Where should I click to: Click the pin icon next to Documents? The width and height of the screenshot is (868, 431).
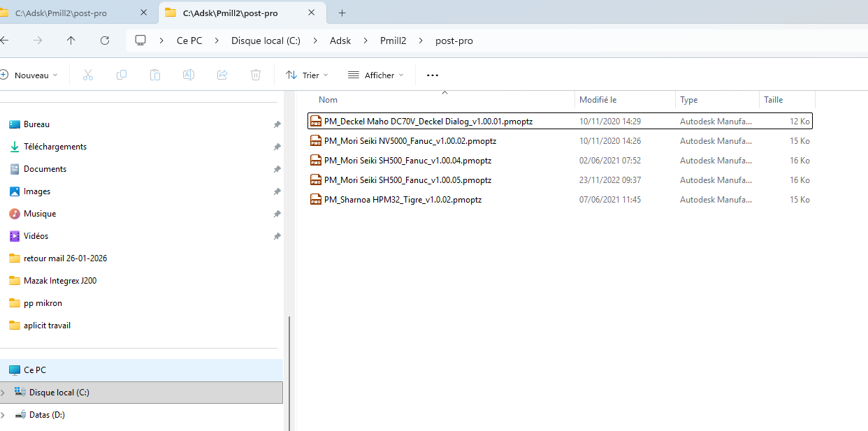(x=277, y=169)
